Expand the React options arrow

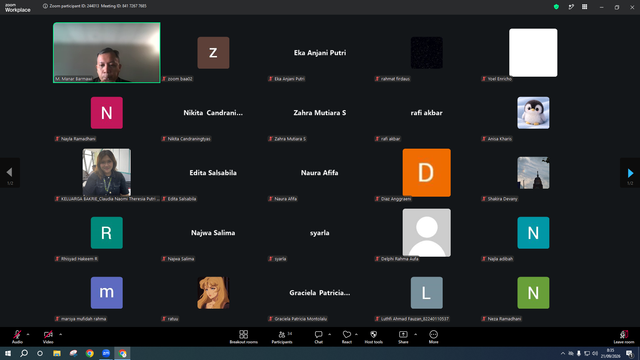(356, 334)
